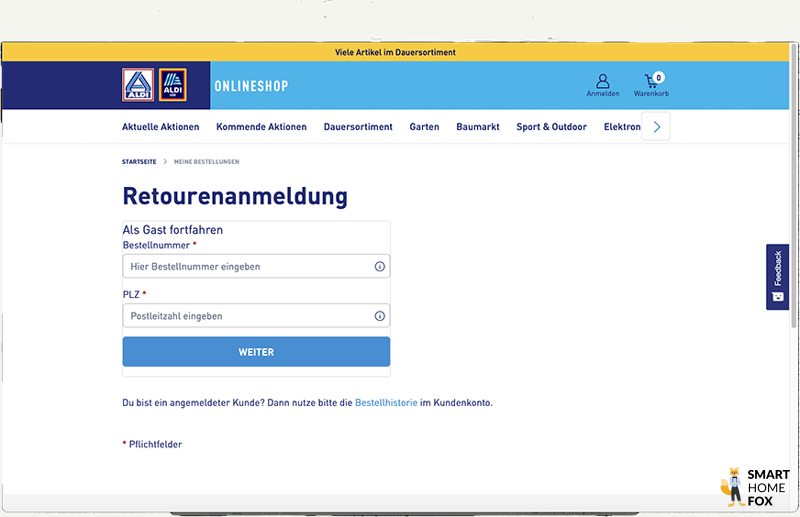This screenshot has width=800, height=517.
Task: Open the Anmelden account icon
Action: pos(603,85)
